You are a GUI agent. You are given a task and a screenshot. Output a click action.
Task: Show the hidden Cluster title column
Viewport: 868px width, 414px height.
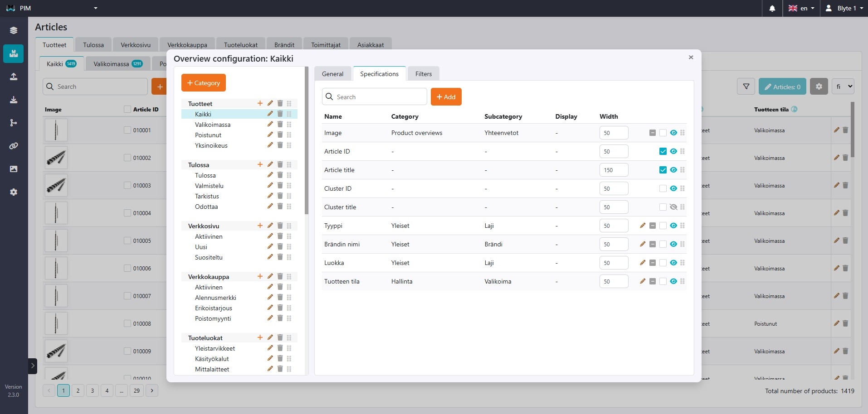tap(673, 207)
